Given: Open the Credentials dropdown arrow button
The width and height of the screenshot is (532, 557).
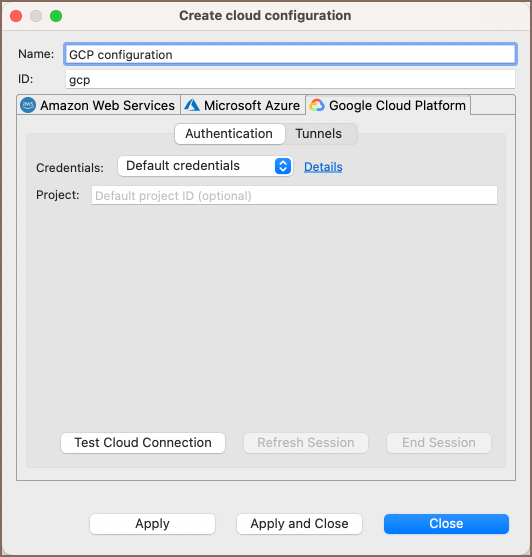Looking at the screenshot, I should (283, 166).
